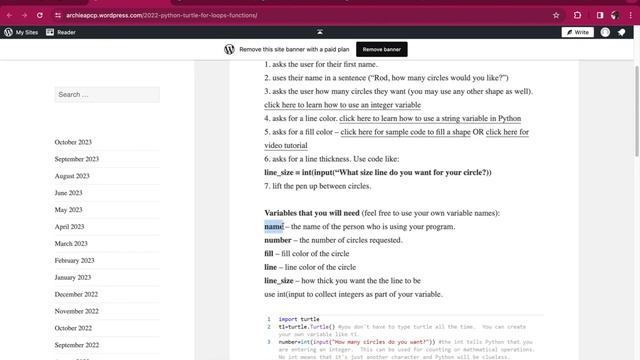
Task: Click the arrow icon in the admin bar center
Action: click(320, 32)
